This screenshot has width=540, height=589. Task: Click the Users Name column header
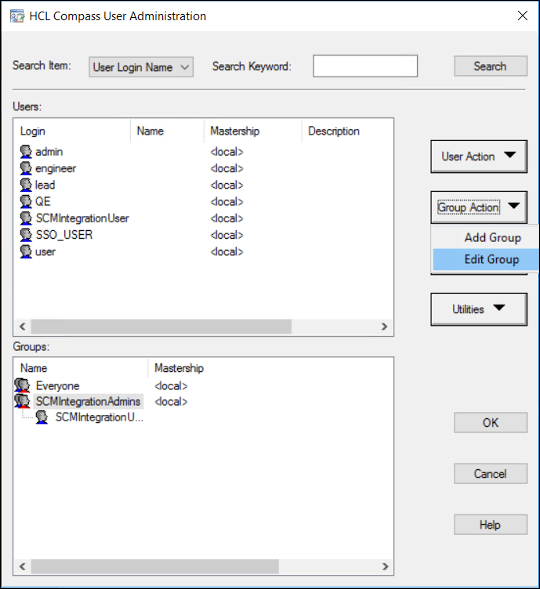[167, 131]
